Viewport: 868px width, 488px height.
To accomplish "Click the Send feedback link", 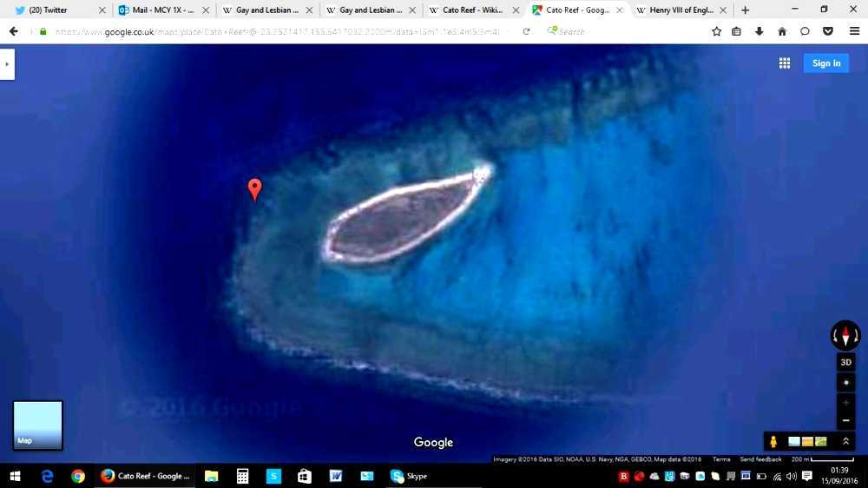I will (x=760, y=459).
